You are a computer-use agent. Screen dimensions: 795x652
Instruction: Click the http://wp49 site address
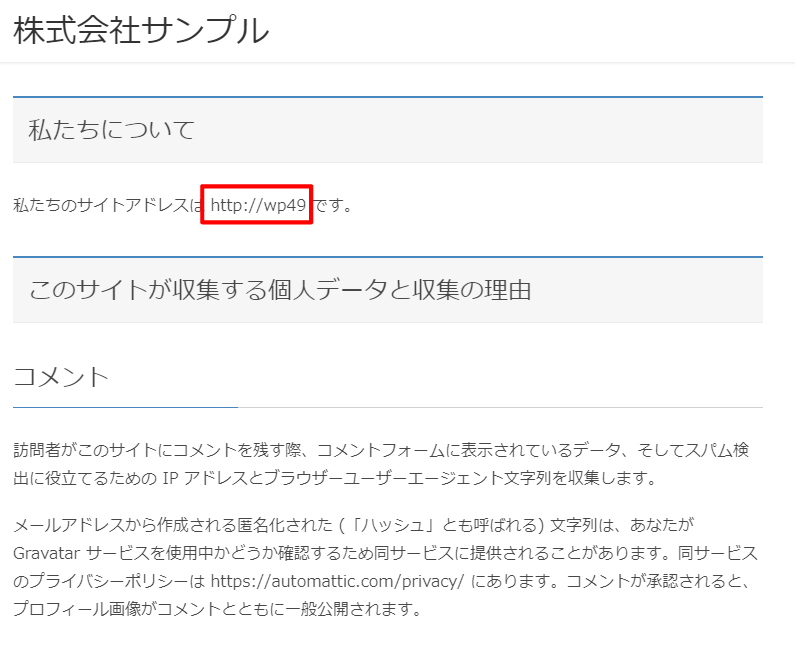(257, 205)
